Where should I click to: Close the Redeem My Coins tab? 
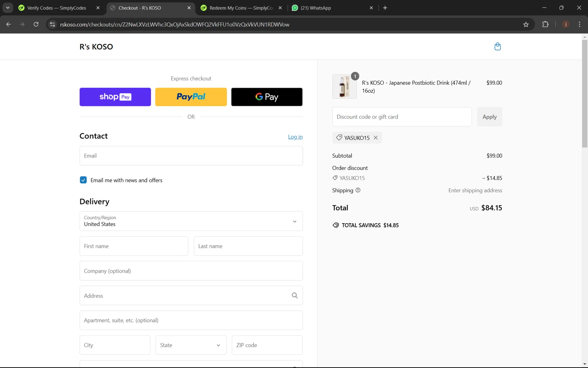[x=280, y=8]
